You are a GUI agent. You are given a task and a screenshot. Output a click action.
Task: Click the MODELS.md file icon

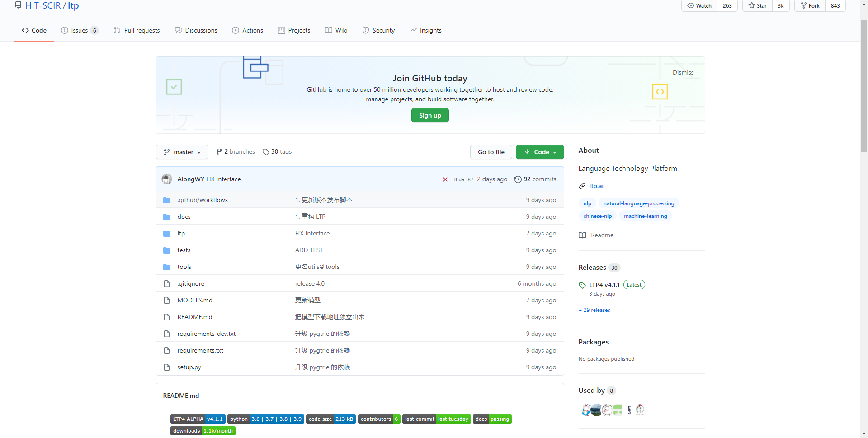(167, 301)
